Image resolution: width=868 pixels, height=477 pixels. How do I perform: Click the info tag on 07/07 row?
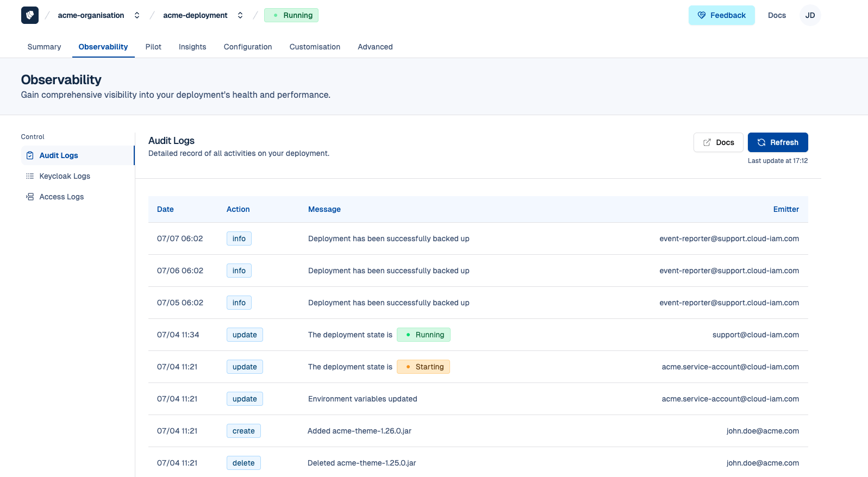[239, 238]
